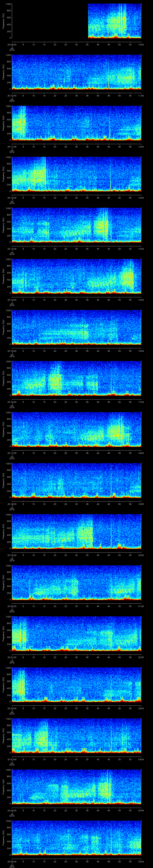Click the 20:12:00 time axis label
Image resolution: width=153 pixels, height=868 pixels.
12,198
